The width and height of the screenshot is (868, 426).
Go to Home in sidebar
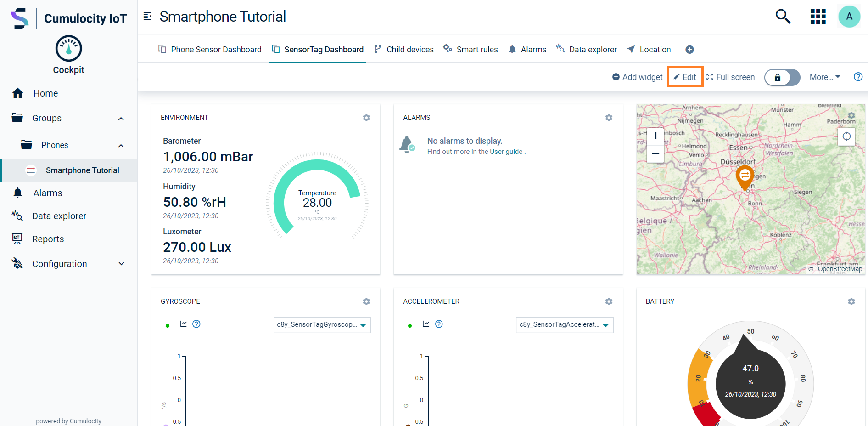pos(45,93)
